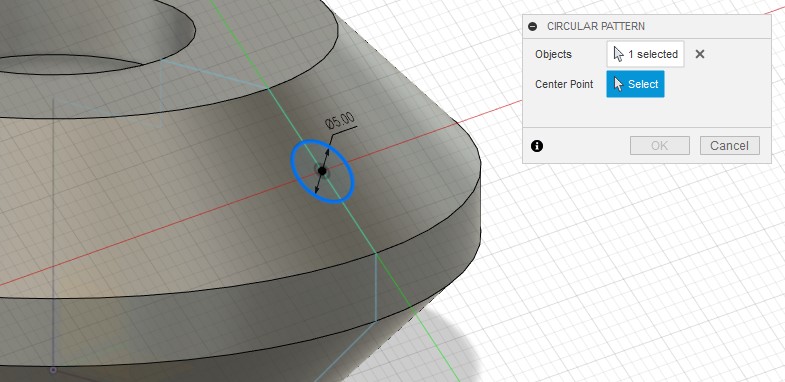Pick the black center point of the circle
This screenshot has height=382, width=785.
[x=322, y=171]
